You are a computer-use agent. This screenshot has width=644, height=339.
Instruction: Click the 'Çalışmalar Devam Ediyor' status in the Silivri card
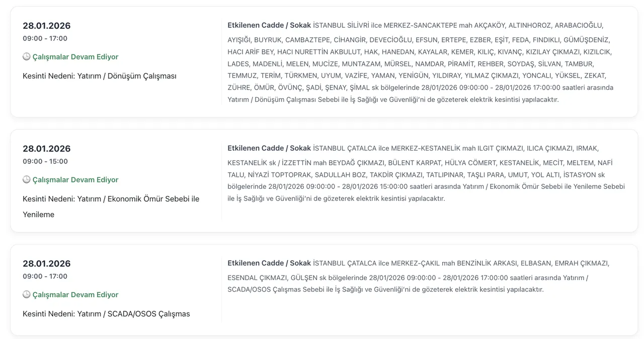coord(75,57)
